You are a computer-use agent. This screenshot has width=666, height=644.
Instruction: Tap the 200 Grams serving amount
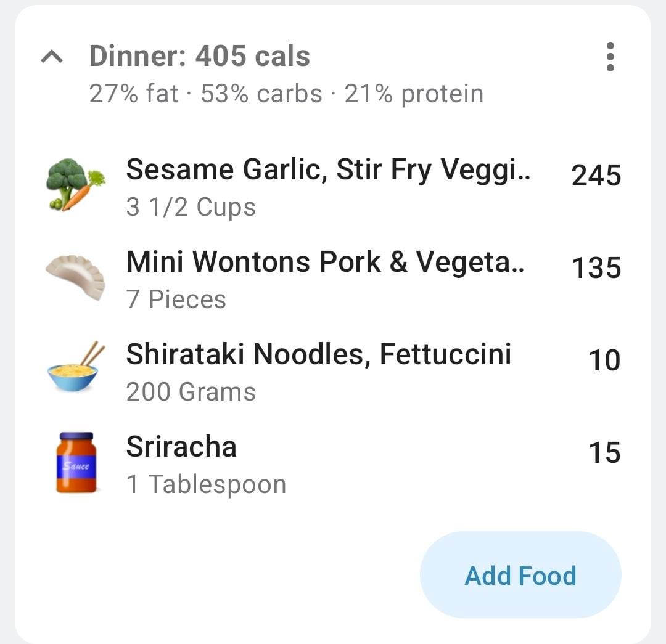pyautogui.click(x=191, y=392)
